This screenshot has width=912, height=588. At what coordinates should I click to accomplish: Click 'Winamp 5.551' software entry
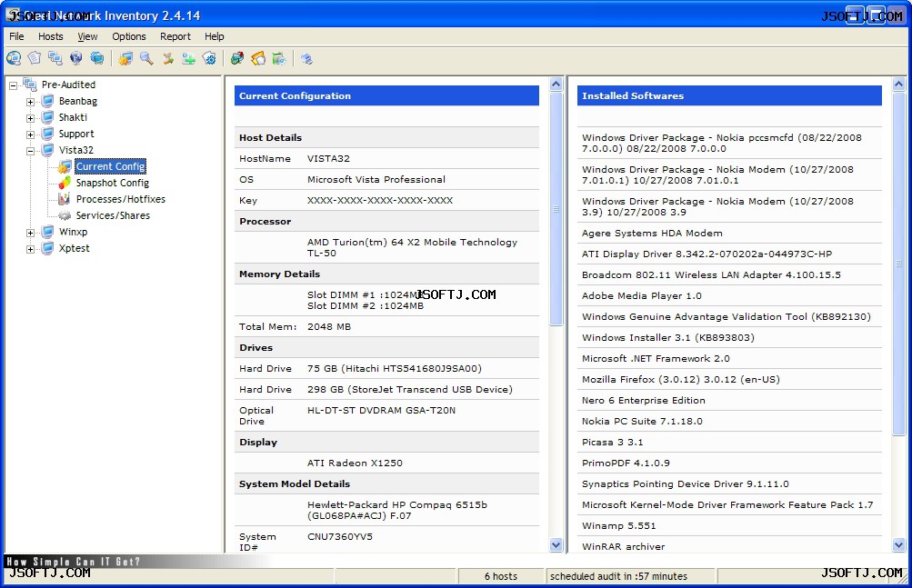click(x=619, y=526)
